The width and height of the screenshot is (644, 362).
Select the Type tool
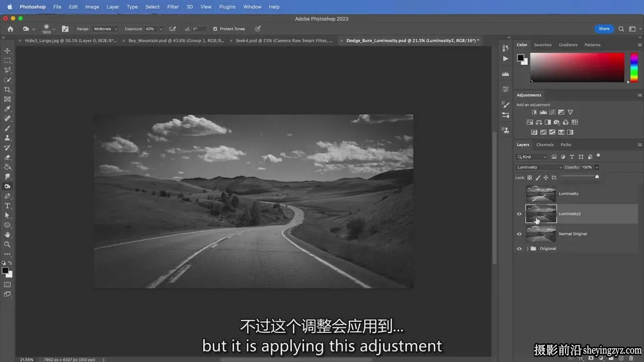8,206
